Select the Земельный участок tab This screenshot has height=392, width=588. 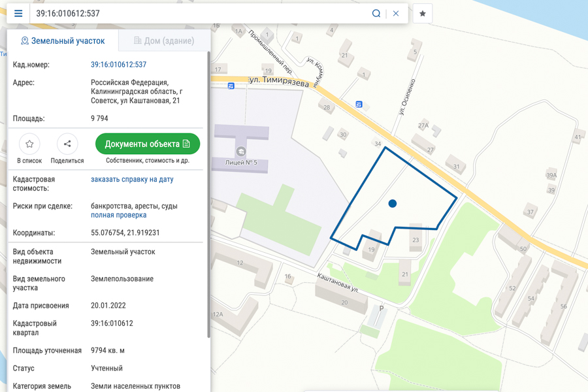(63, 41)
